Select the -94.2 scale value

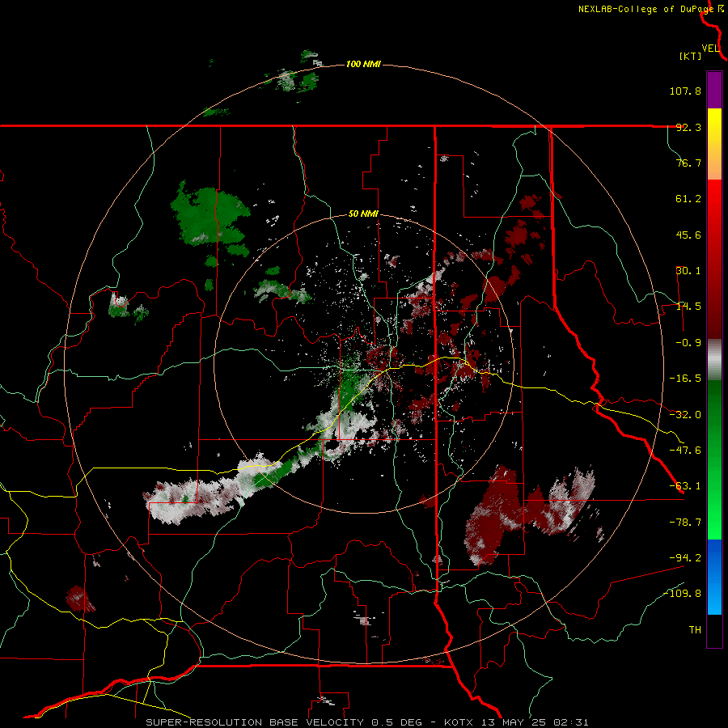pos(685,558)
